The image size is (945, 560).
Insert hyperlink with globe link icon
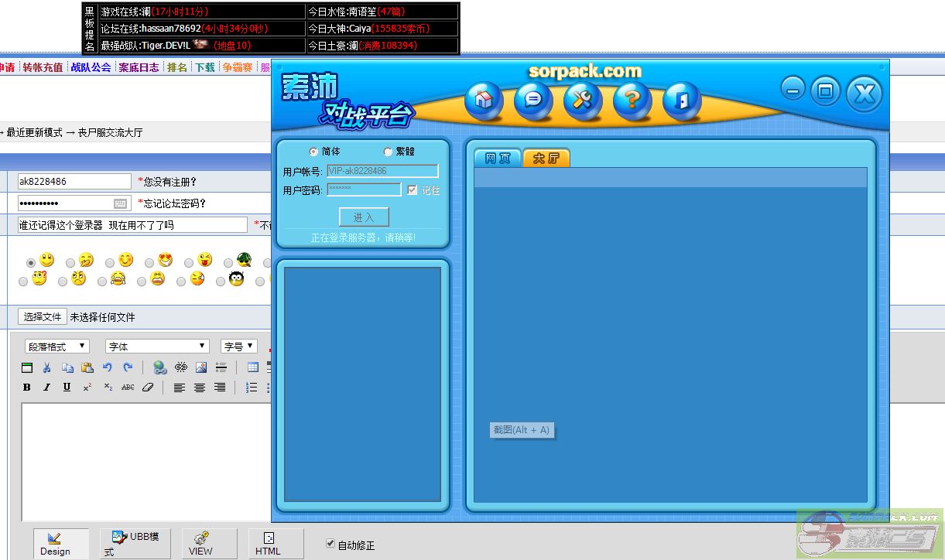tap(160, 367)
